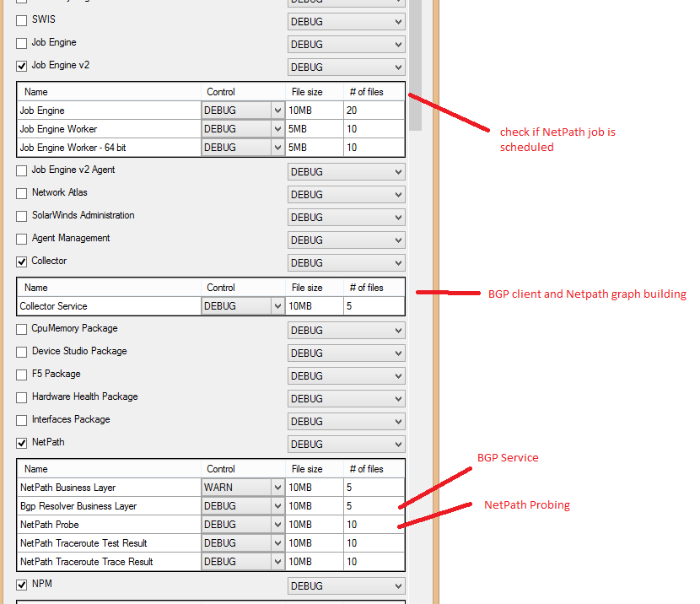This screenshot has height=604, width=700.
Task: Open NetPath log level dropdown
Action: 347,445
